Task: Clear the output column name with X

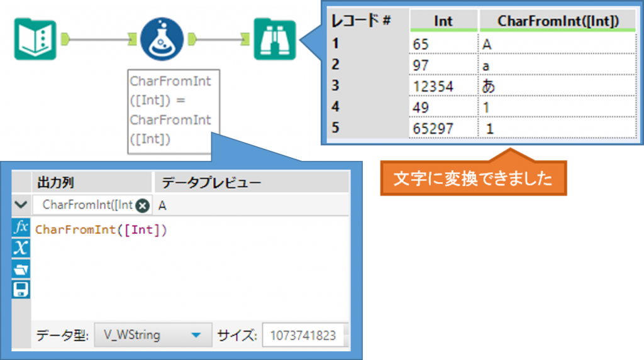Action: pos(142,205)
